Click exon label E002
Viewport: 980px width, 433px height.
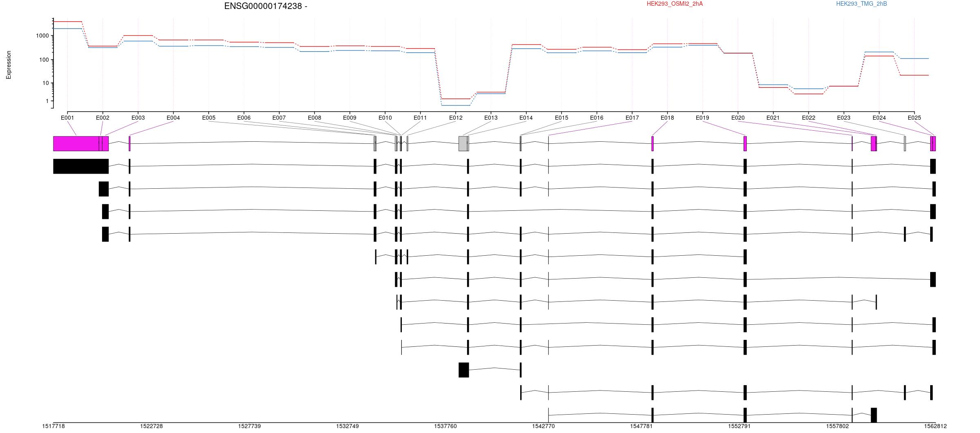102,118
